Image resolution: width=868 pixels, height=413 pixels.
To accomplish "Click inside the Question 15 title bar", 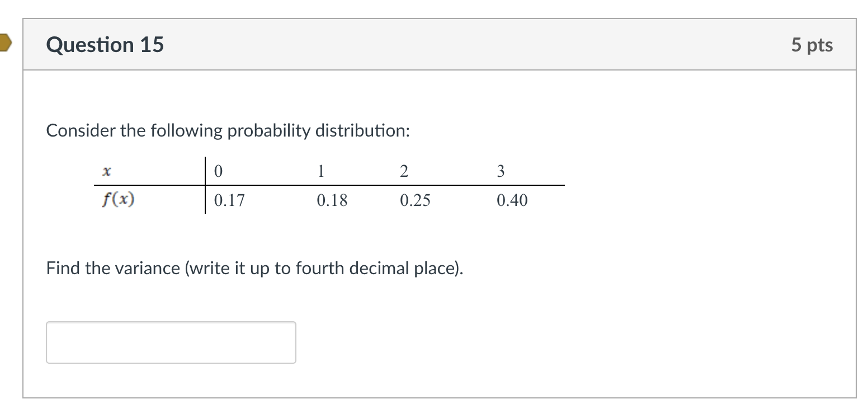I will [391, 44].
